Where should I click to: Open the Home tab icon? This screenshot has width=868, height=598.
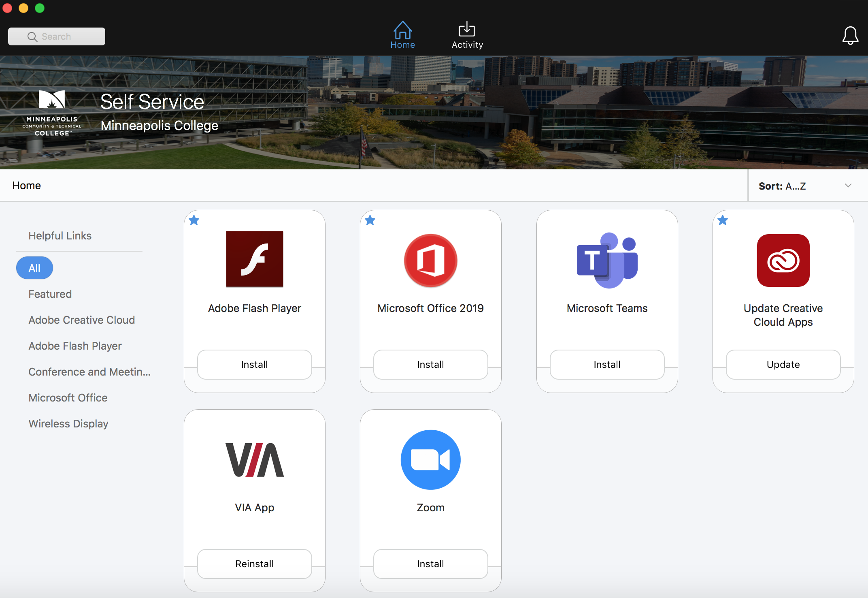coord(402,30)
